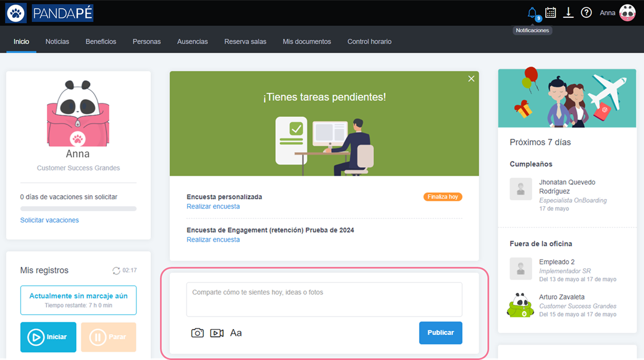Click the Publicar button

click(x=440, y=333)
